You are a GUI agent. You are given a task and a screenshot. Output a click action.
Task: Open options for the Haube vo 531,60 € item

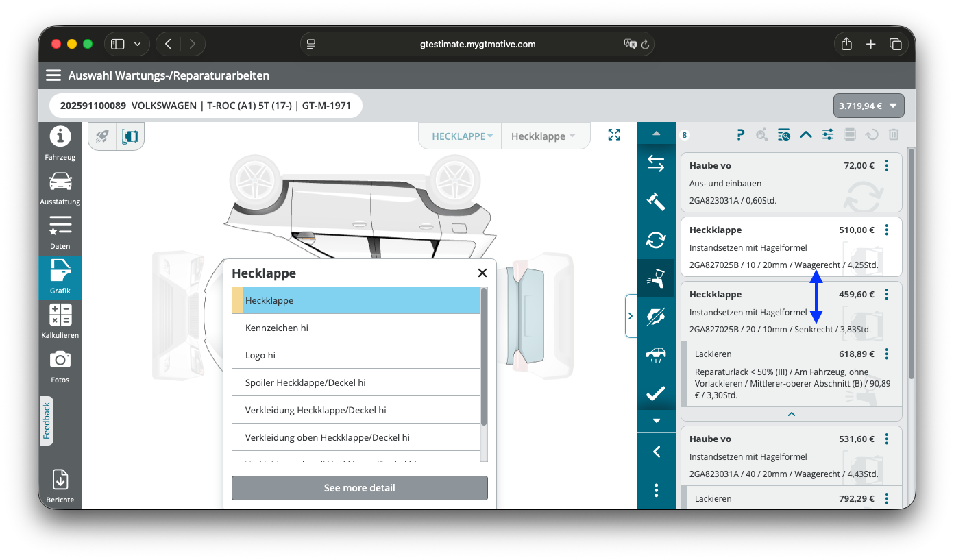[887, 439]
